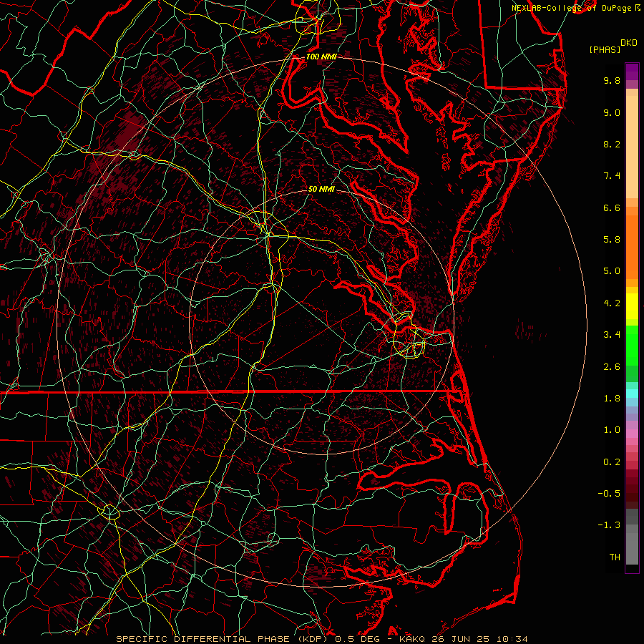644x644 pixels.
Task: Click the -1.3 legend value
Action: [x=609, y=525]
